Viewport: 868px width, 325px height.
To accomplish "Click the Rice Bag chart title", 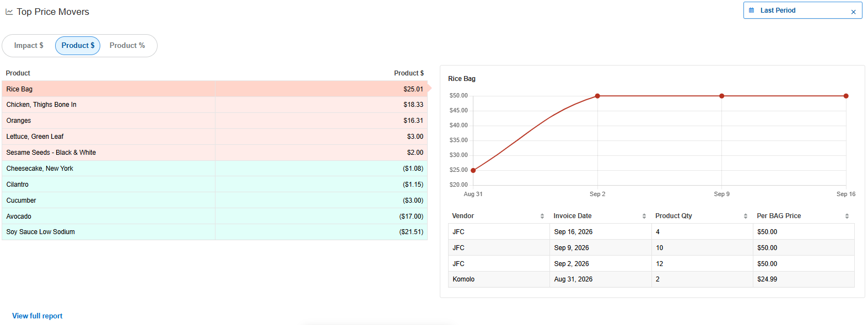I will point(462,79).
